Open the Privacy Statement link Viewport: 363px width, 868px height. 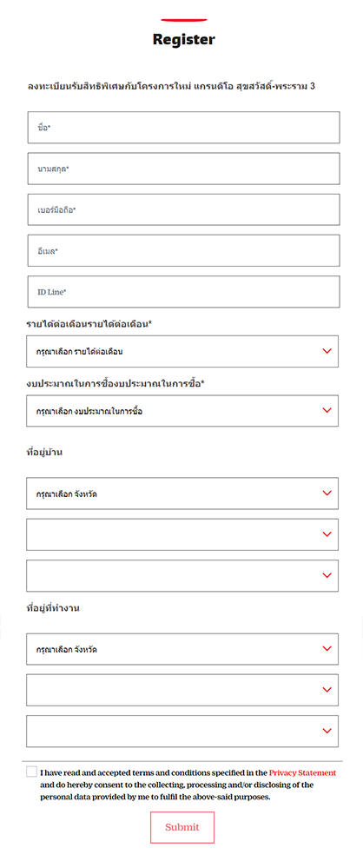coord(303,772)
